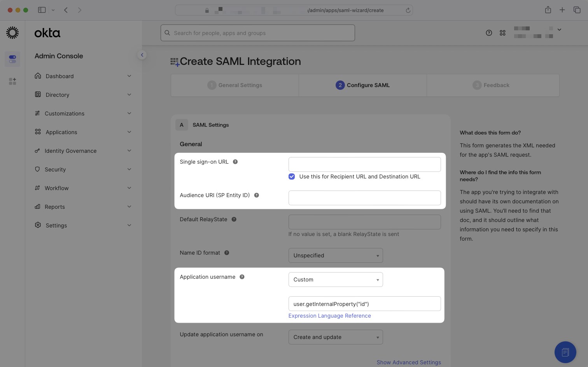588x367 pixels.
Task: Click the Okta sunburst logo icon
Action: pyautogui.click(x=12, y=33)
